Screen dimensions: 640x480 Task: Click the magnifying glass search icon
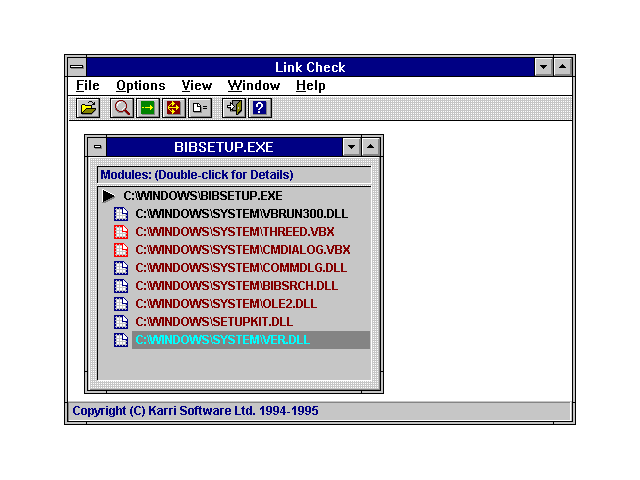(x=122, y=108)
